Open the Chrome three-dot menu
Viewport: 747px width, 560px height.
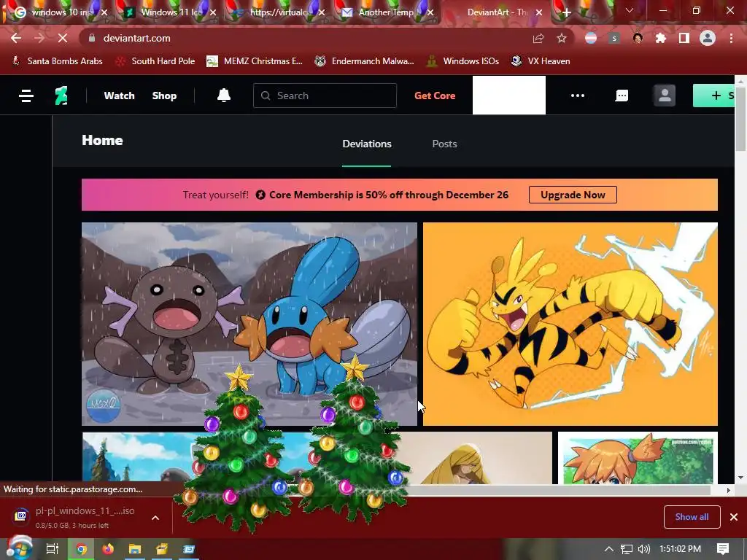(x=731, y=38)
